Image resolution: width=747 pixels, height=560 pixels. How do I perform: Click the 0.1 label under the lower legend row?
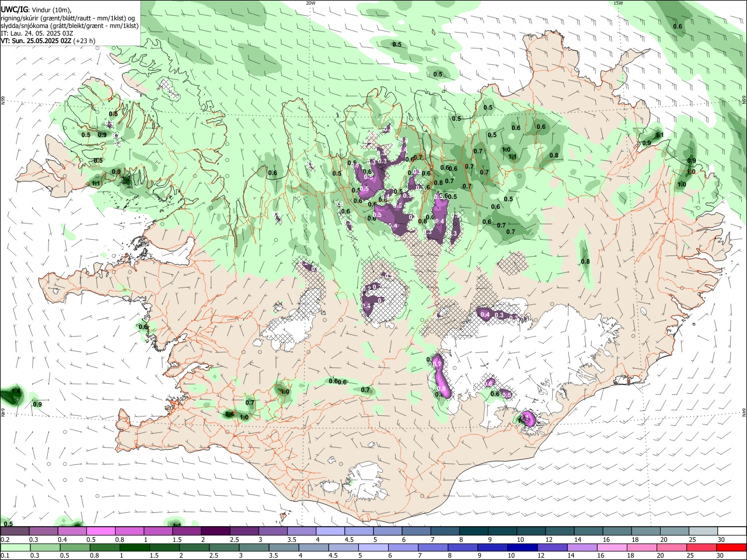point(5,556)
